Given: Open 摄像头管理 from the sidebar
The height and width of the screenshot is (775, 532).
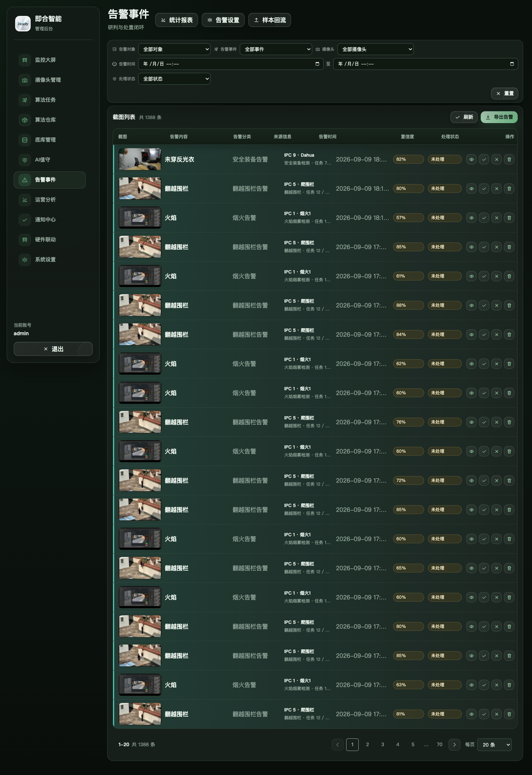Looking at the screenshot, I should coord(50,80).
